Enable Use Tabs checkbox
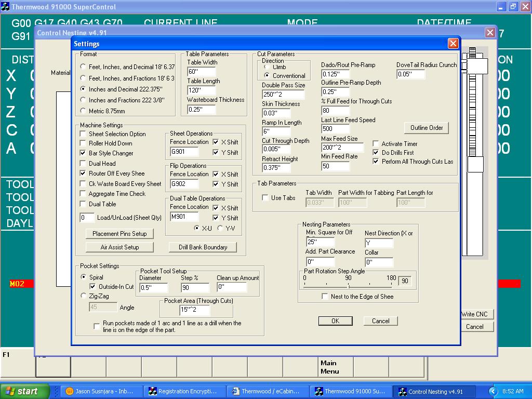 point(265,197)
